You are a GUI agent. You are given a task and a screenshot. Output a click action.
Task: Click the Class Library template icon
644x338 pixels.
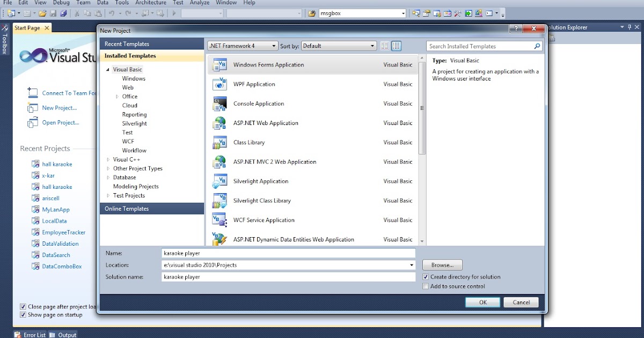pyautogui.click(x=219, y=142)
